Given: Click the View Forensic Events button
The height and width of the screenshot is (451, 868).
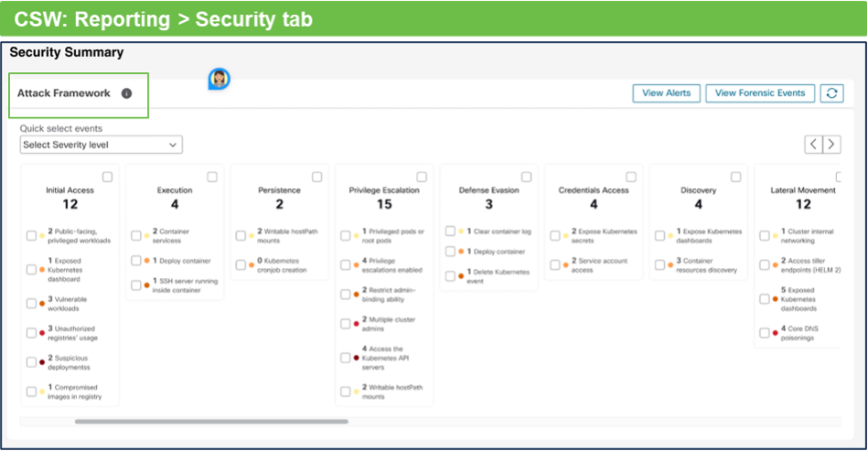Looking at the screenshot, I should coord(760,93).
